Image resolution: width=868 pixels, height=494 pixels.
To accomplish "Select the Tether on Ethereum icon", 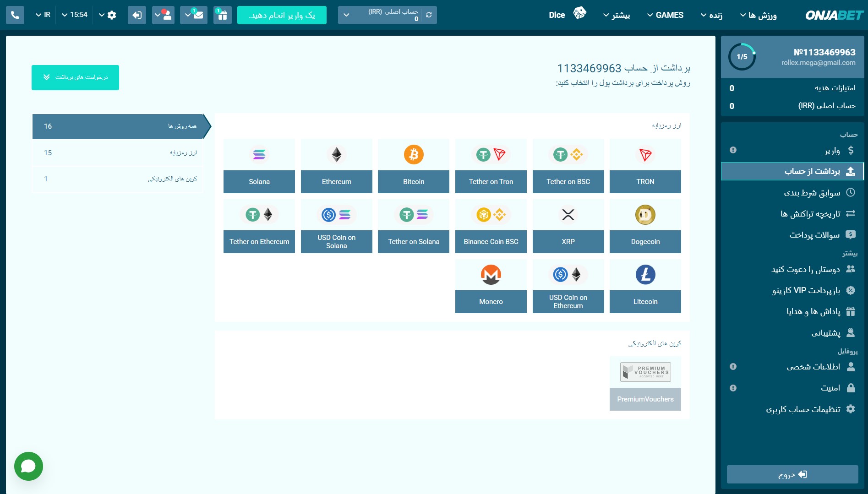I will tap(259, 215).
